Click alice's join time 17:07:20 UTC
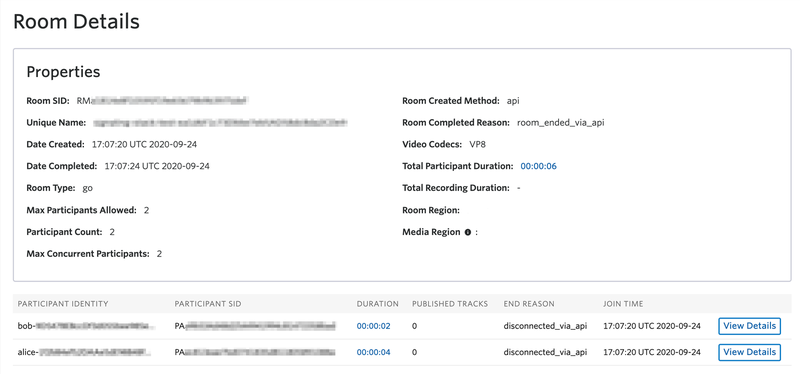800x374 pixels. (652, 352)
